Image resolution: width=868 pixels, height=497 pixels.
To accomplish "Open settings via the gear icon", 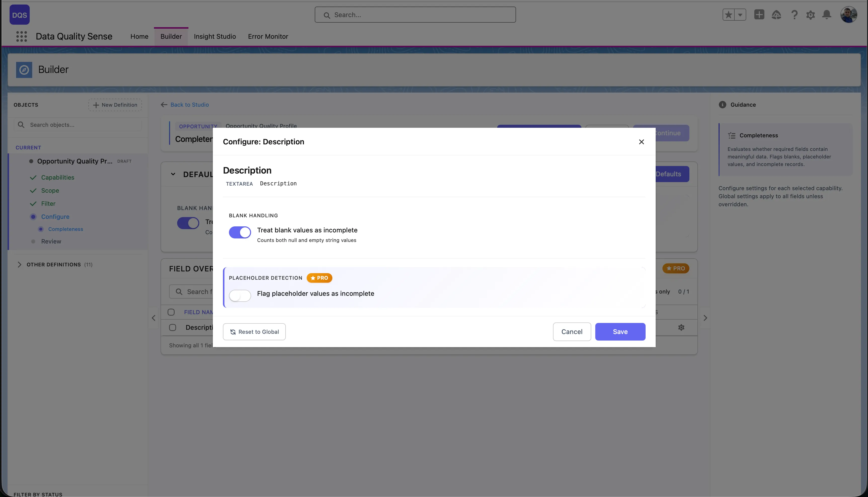I will click(811, 15).
